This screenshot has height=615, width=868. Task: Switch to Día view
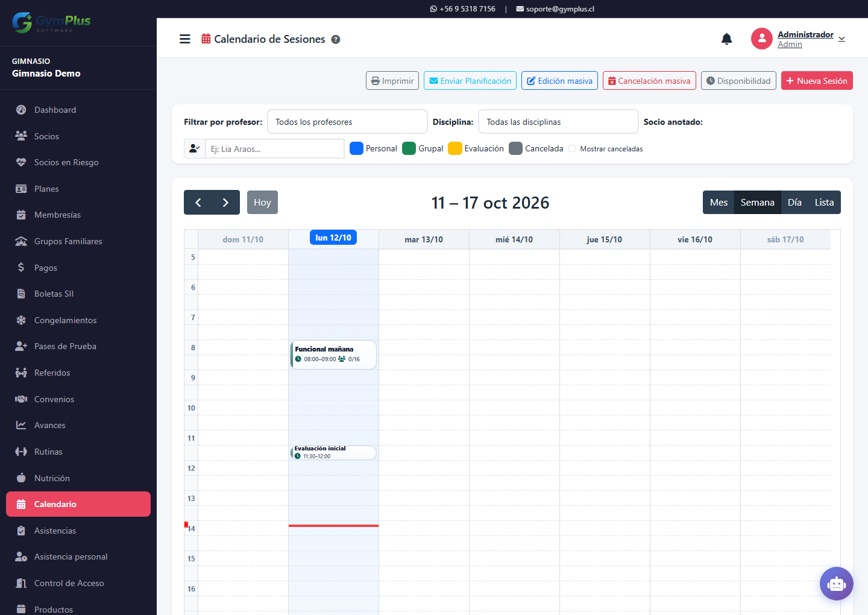click(x=794, y=203)
